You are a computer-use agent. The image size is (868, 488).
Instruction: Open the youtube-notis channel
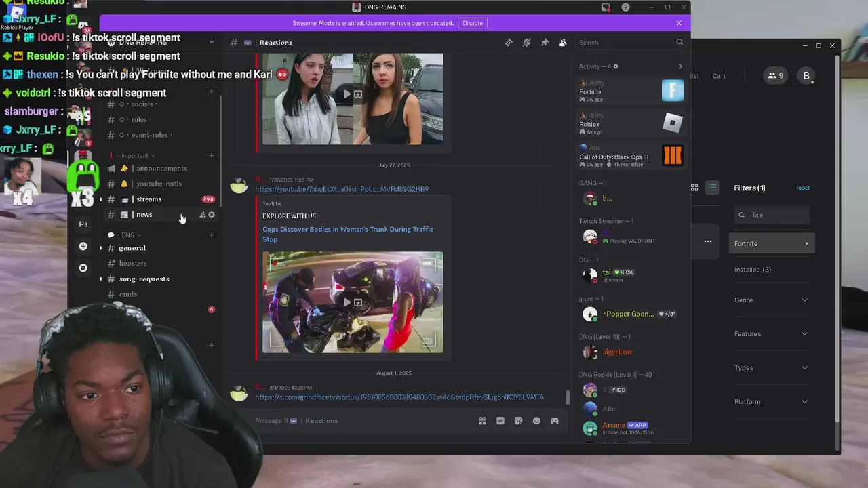click(x=159, y=184)
